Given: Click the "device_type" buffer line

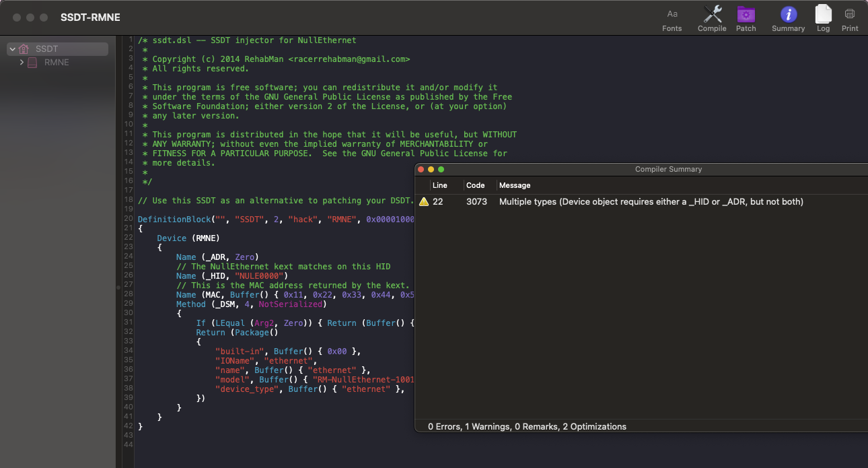Looking at the screenshot, I should tap(311, 389).
